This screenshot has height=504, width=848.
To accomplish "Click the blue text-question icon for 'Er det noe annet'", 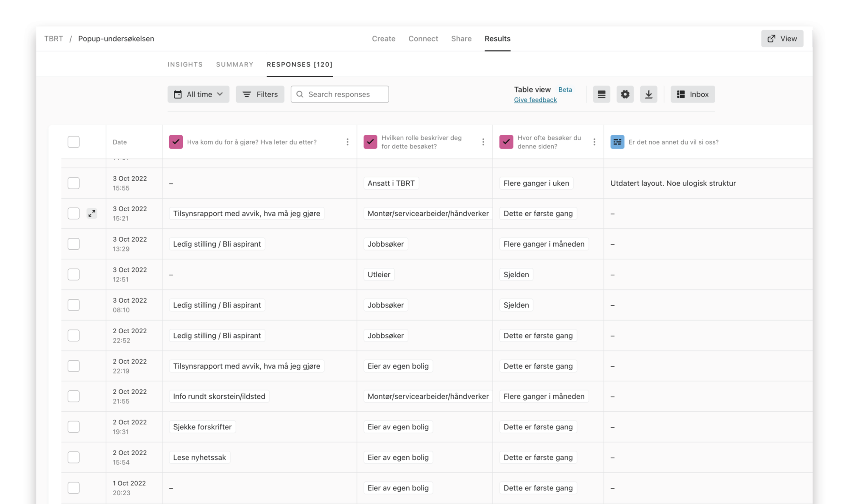I will click(617, 142).
